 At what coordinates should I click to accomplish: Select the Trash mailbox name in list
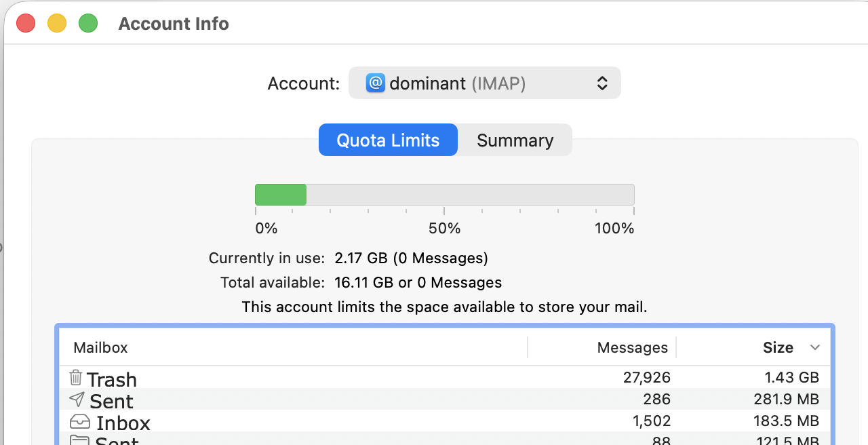[112, 379]
